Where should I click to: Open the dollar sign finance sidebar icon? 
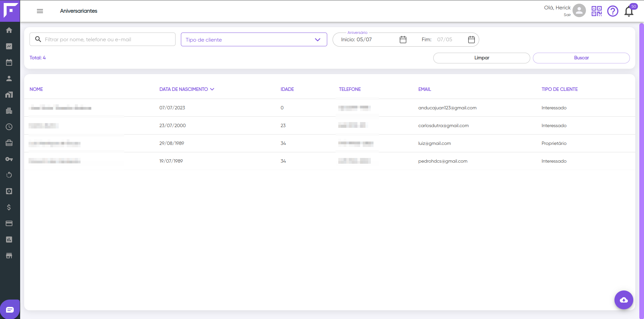(9, 207)
